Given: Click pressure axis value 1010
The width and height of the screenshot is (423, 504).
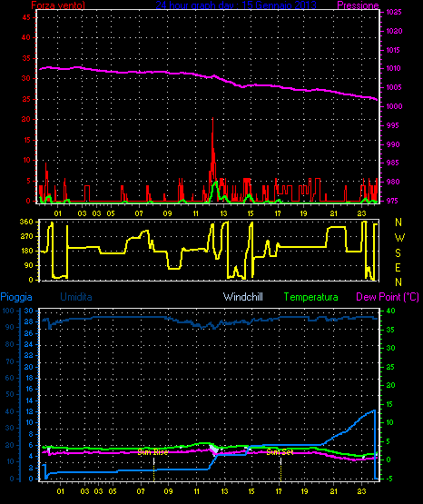Looking at the screenshot, I should (393, 68).
